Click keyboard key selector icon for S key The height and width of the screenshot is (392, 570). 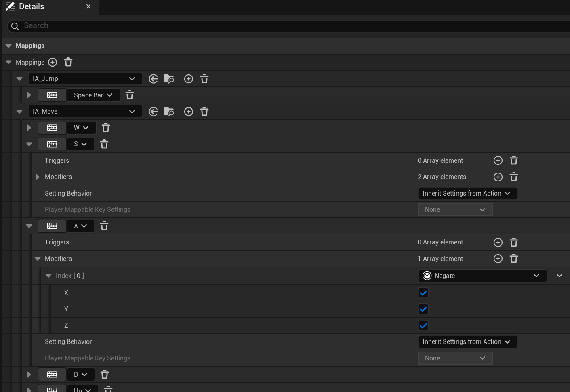pos(52,144)
